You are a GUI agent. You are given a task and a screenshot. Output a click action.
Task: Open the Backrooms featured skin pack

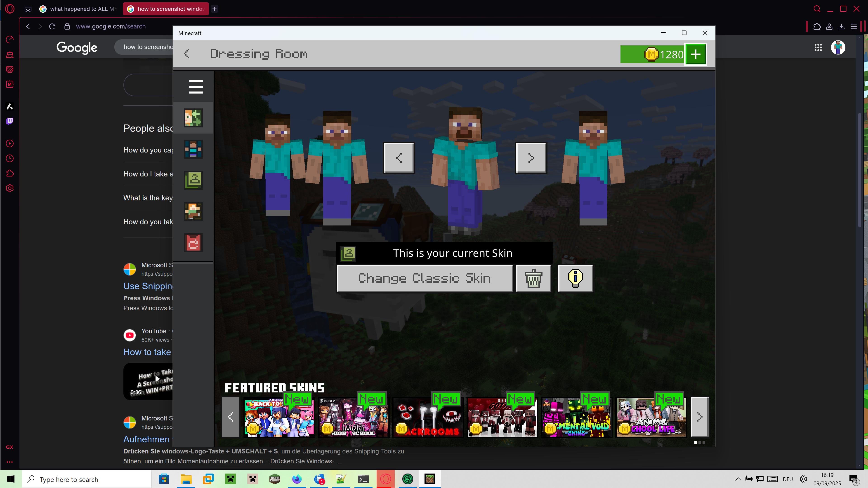[428, 418]
